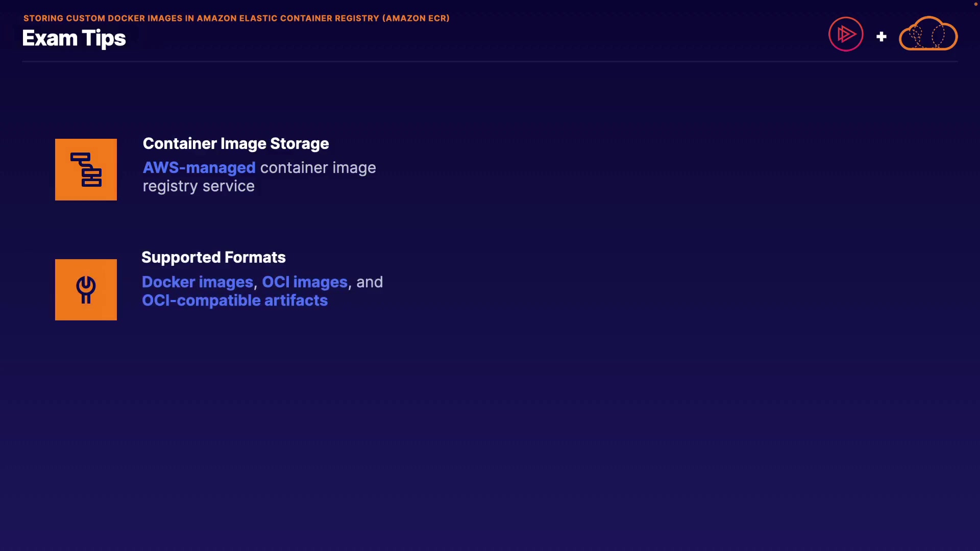Click the word 'and' after OCI images
Screen dimensions: 980x551
370,282
